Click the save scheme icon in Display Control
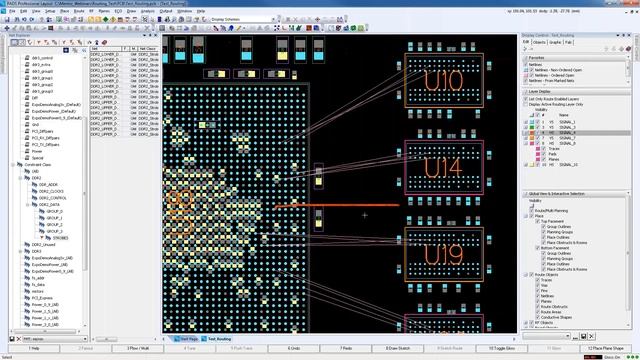This screenshot has height=360, width=640. [x=584, y=336]
